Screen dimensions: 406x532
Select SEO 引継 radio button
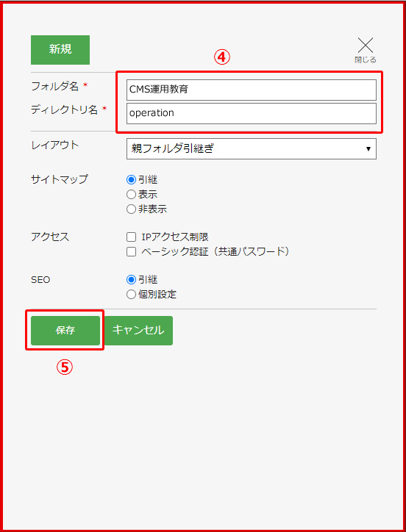pos(131,279)
